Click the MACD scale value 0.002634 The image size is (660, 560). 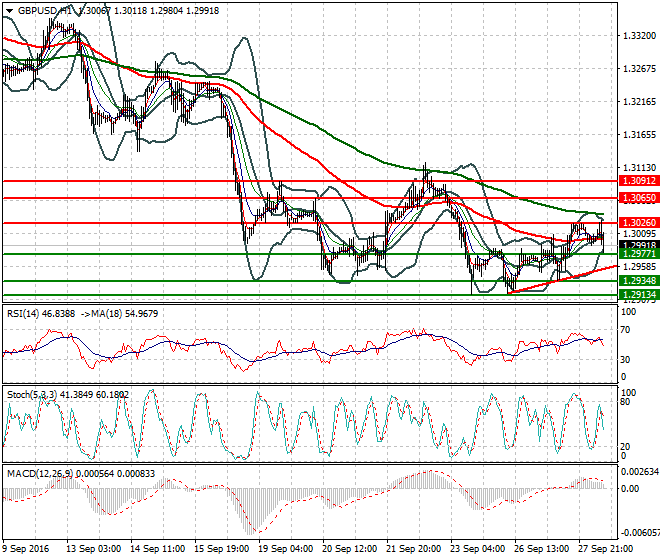640,472
